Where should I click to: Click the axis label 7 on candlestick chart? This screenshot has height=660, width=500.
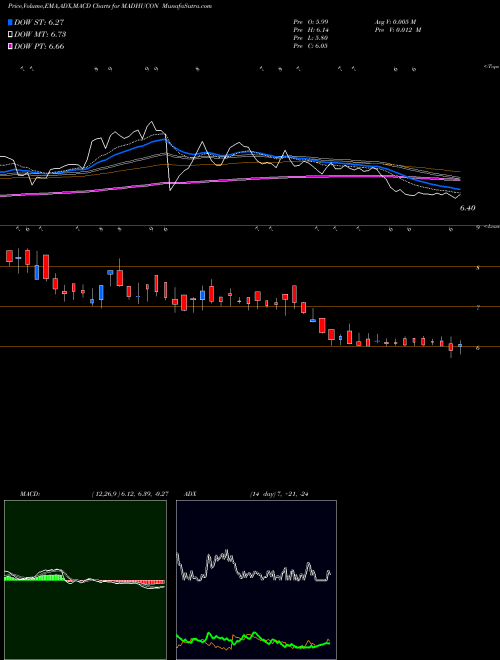[478, 308]
